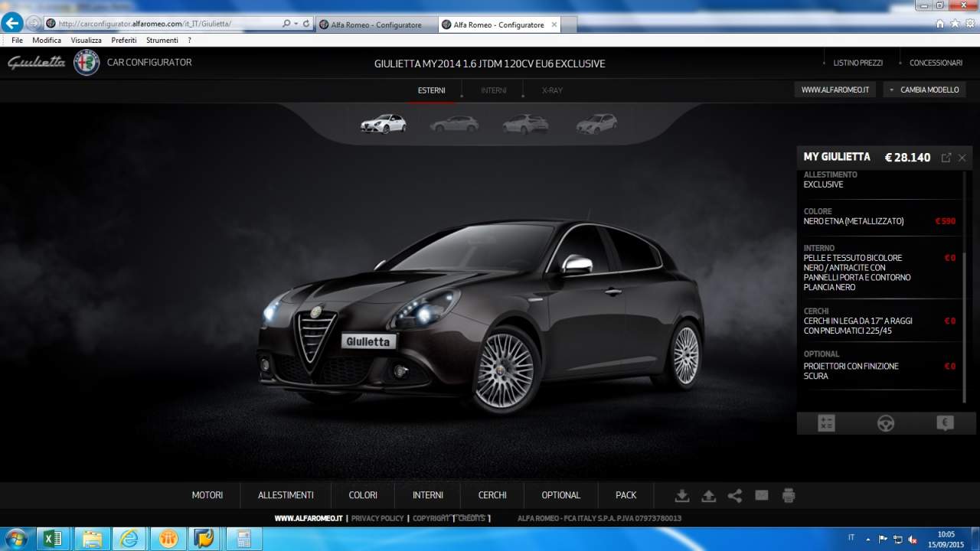Open the CREDITS footer link

click(472, 518)
